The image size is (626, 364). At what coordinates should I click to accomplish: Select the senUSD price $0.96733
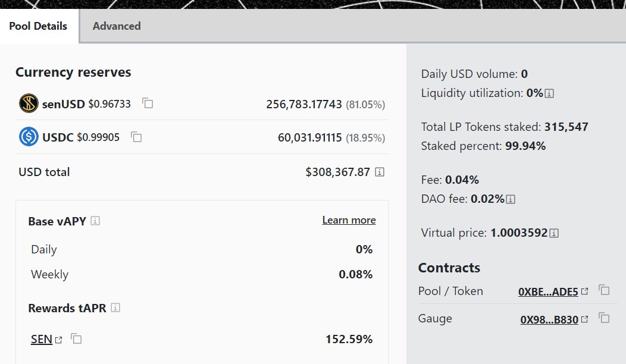click(109, 103)
